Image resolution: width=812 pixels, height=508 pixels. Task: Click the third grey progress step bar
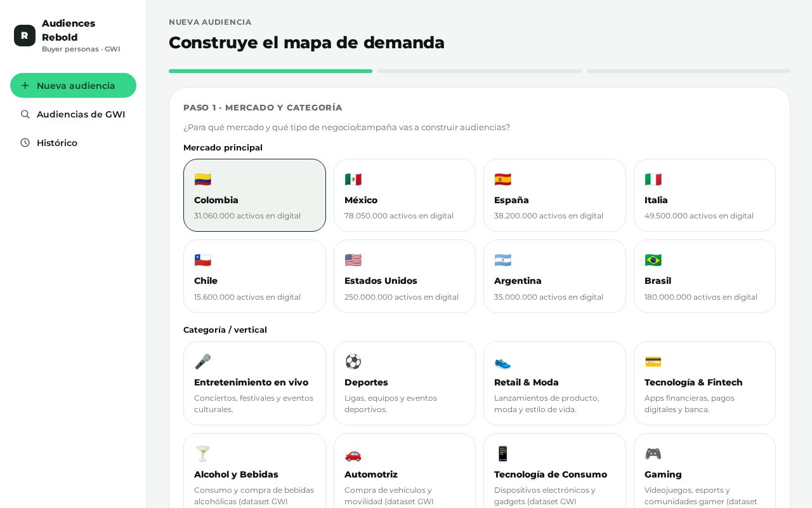688,71
